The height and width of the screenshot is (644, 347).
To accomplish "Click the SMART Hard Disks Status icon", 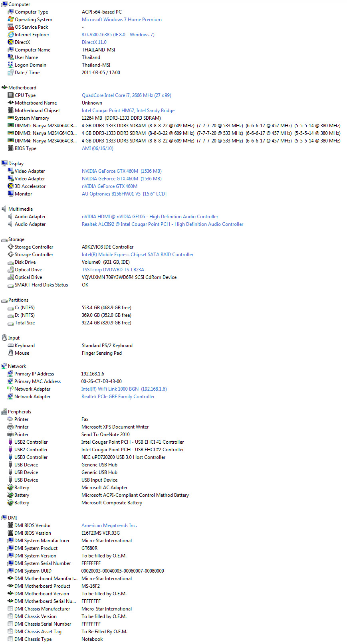I will click(x=11, y=285).
